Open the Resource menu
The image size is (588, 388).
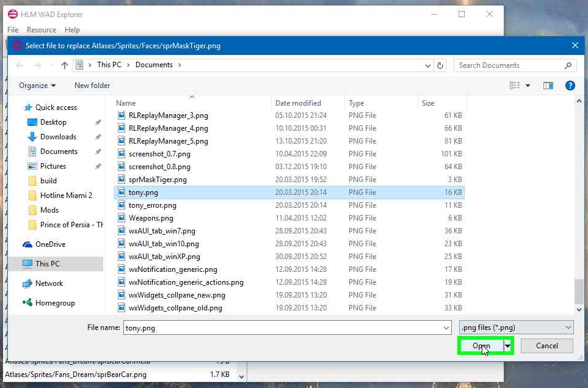[42, 29]
